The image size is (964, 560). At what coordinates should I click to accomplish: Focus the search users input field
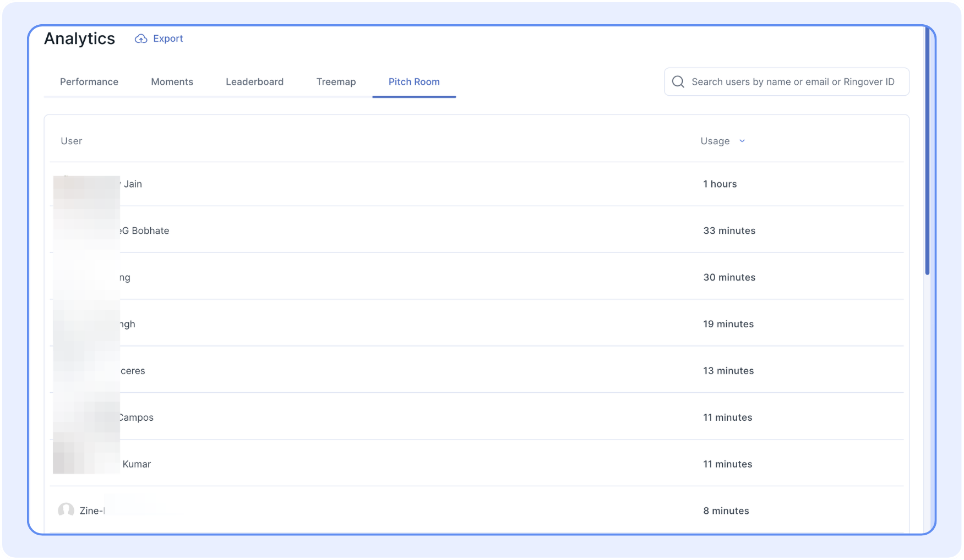[793, 82]
